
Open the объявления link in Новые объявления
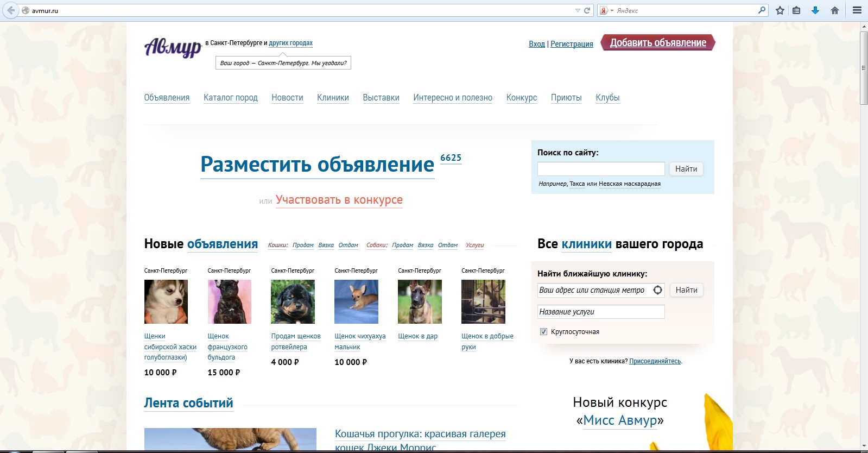[223, 244]
